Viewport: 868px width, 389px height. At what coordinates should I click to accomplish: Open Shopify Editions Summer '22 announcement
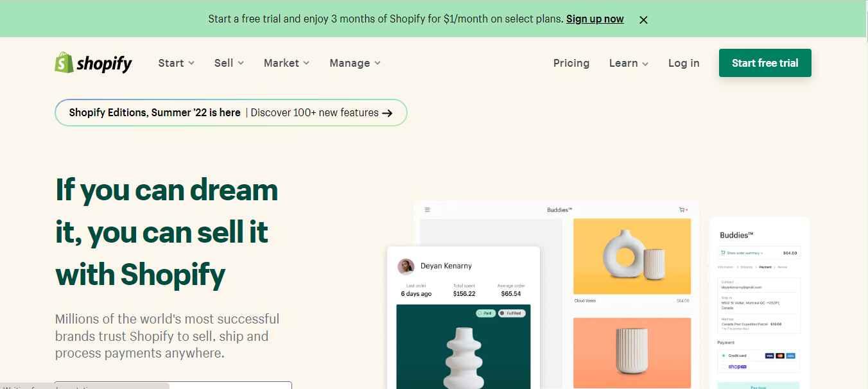(x=231, y=112)
